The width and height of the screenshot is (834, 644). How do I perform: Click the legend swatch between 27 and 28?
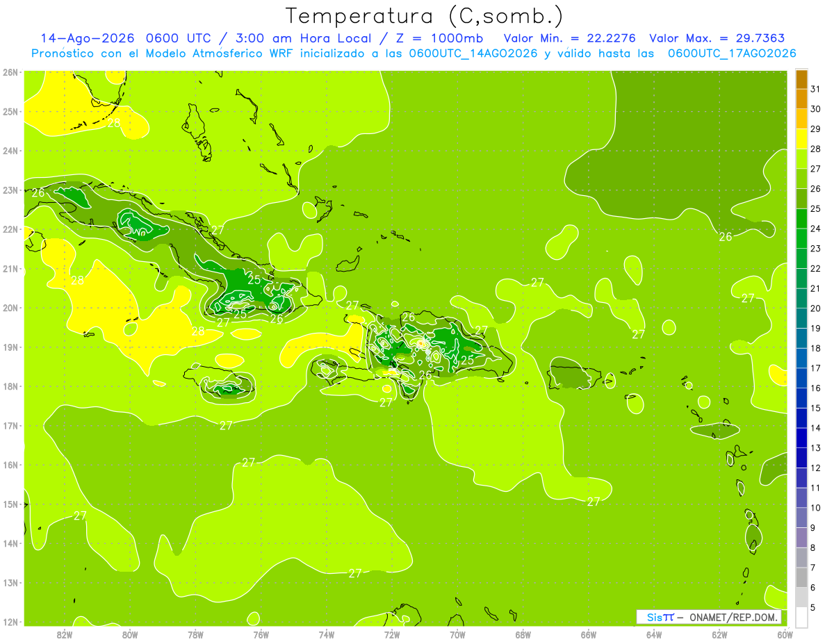[x=801, y=159]
